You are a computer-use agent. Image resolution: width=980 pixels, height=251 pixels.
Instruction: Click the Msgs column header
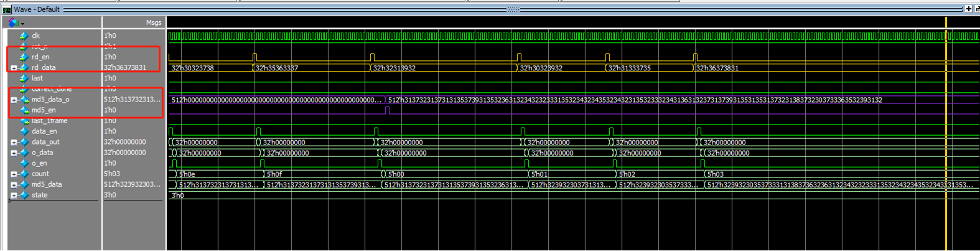tap(153, 22)
